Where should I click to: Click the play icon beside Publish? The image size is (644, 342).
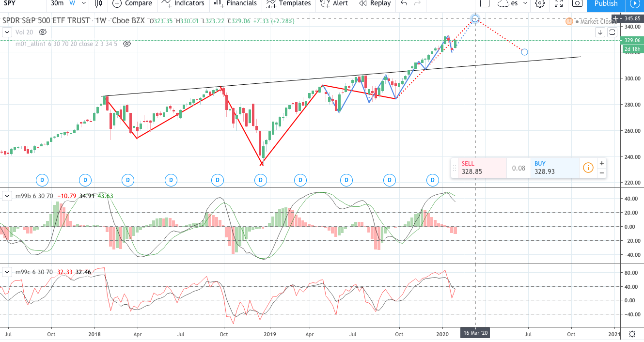coord(634,3)
